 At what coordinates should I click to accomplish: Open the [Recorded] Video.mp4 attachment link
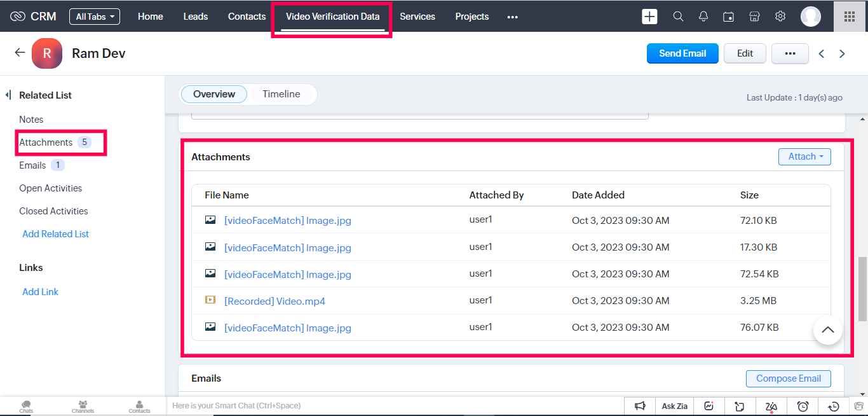(x=275, y=302)
